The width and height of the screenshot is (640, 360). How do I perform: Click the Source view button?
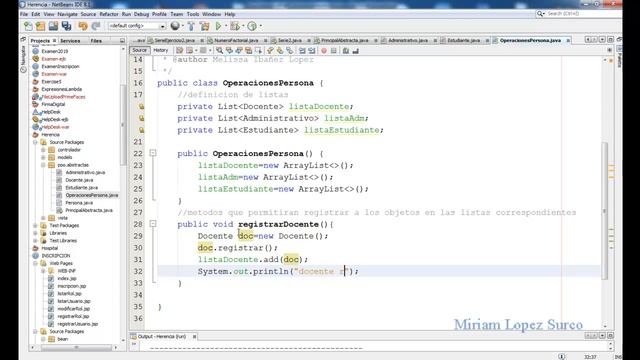click(139, 50)
